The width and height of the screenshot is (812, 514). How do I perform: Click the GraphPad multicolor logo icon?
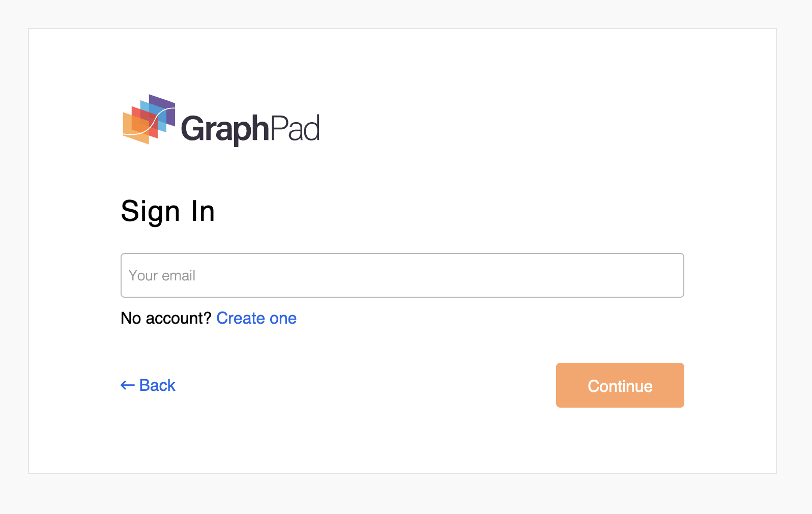(149, 119)
